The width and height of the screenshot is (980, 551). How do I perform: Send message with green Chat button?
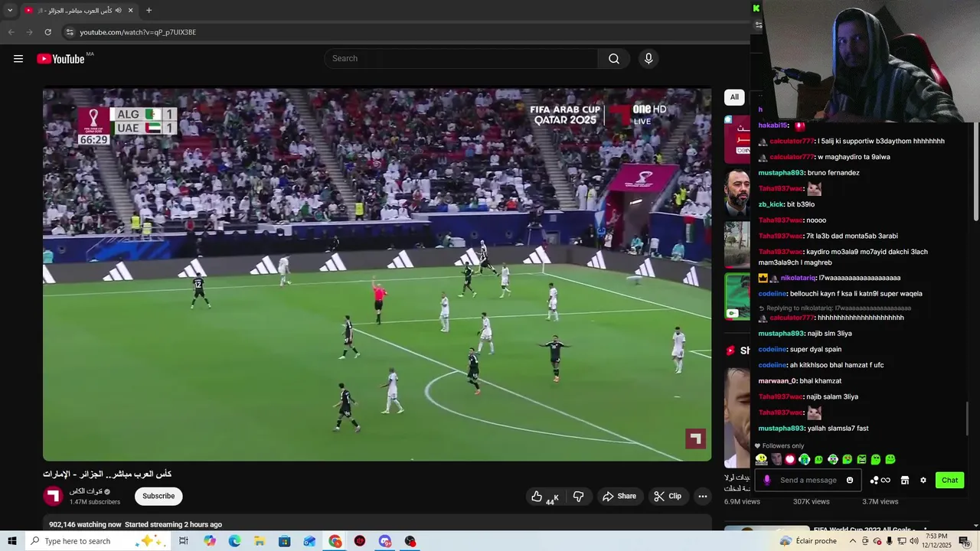(x=949, y=480)
